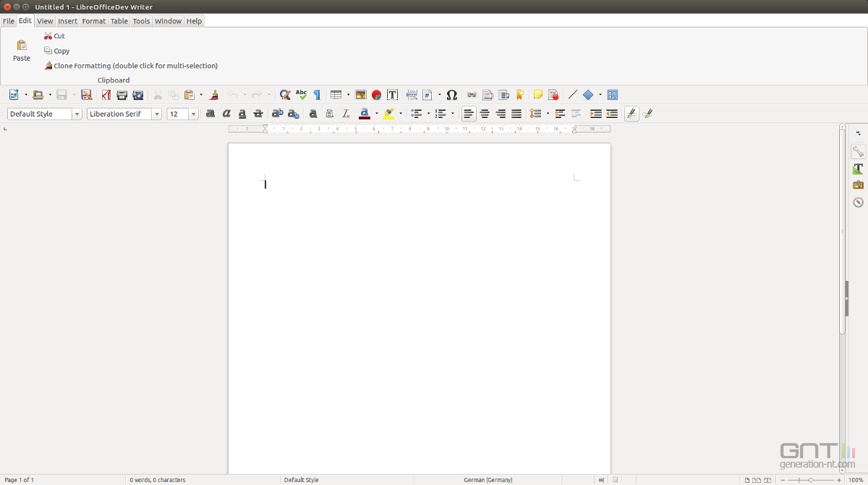
Task: Create a new document with the toolbar icon
Action: pyautogui.click(x=14, y=95)
